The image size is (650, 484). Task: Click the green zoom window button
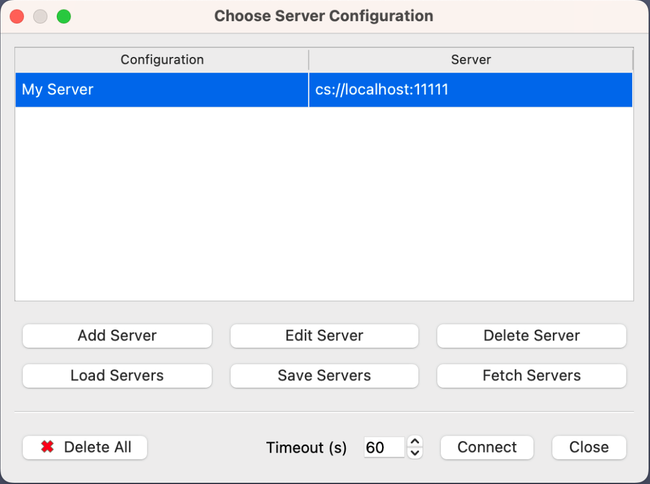click(64, 17)
